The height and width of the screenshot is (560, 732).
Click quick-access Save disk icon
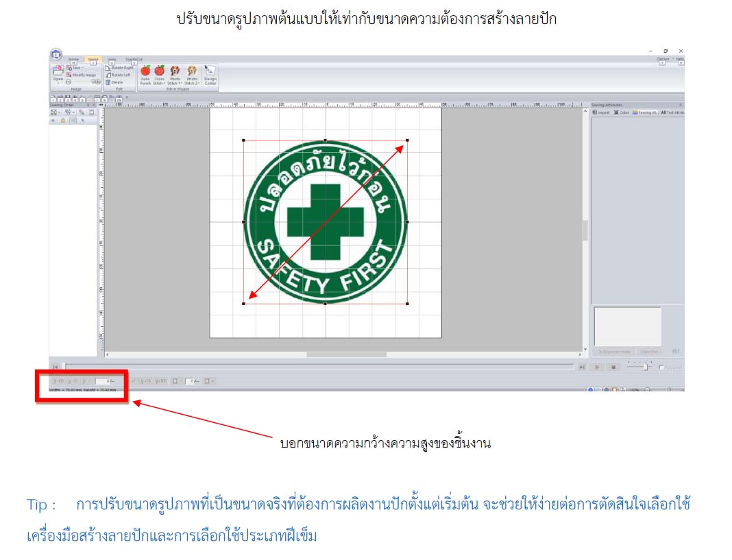68,97
